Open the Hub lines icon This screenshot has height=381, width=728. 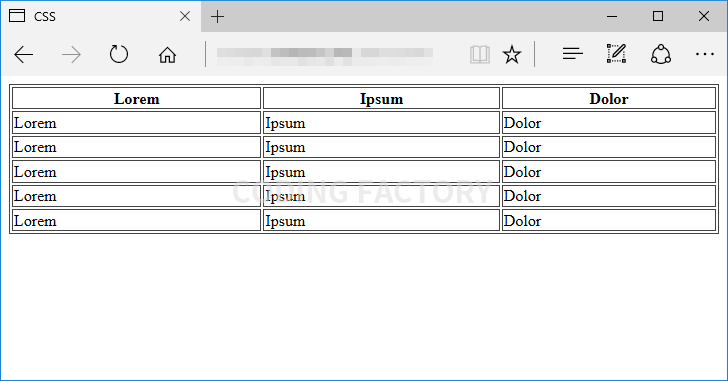click(x=572, y=54)
